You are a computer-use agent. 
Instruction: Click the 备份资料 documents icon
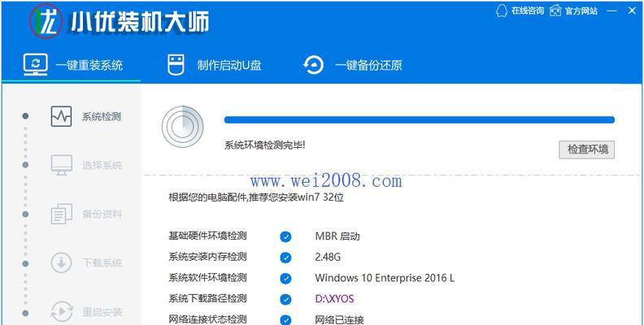pos(62,214)
